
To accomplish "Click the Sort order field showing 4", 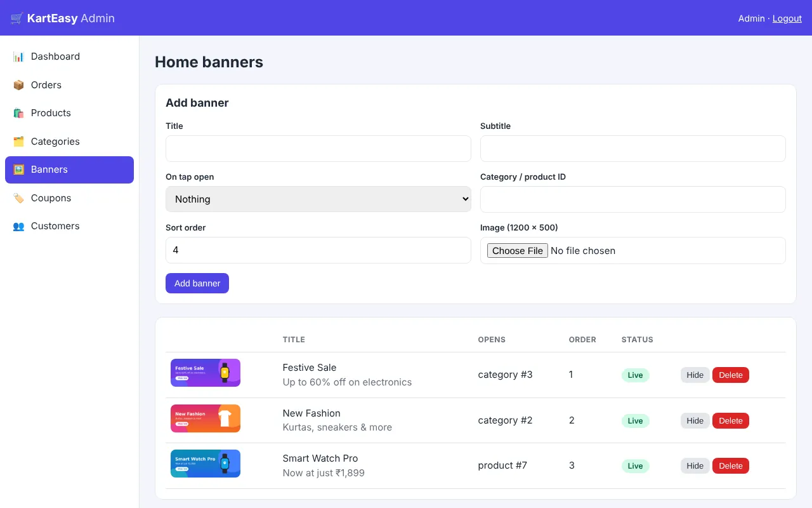I will point(318,250).
